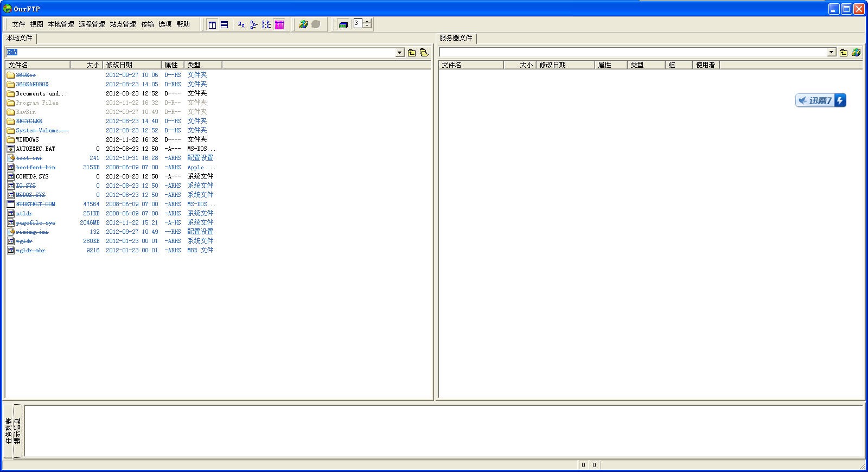
Task: Expand the server path dropdown
Action: [x=832, y=53]
